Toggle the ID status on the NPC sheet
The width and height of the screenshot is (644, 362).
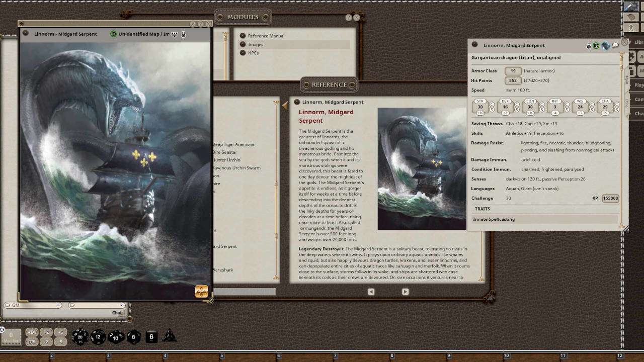click(x=596, y=45)
